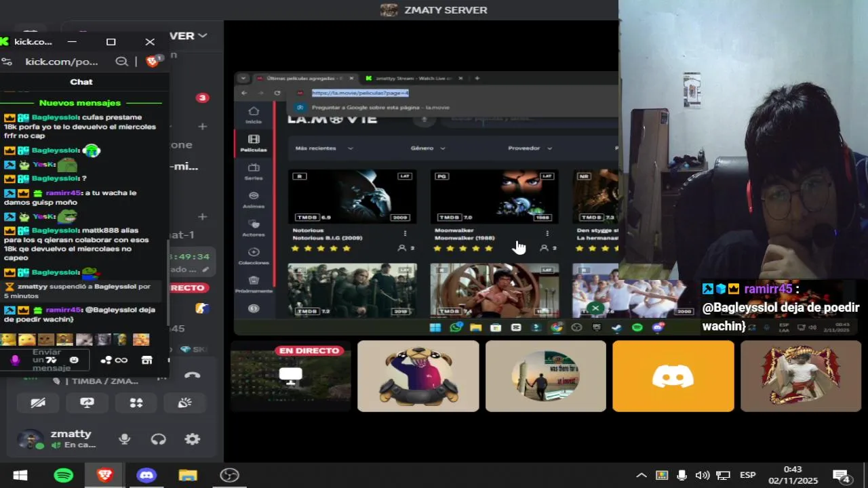Open the volume control in system tray
This screenshot has height=488, width=868.
[x=703, y=475]
